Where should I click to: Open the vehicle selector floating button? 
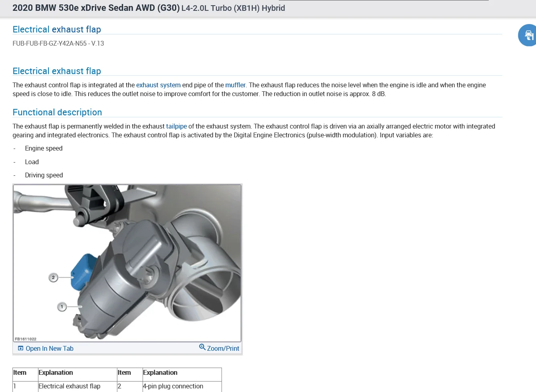click(528, 35)
